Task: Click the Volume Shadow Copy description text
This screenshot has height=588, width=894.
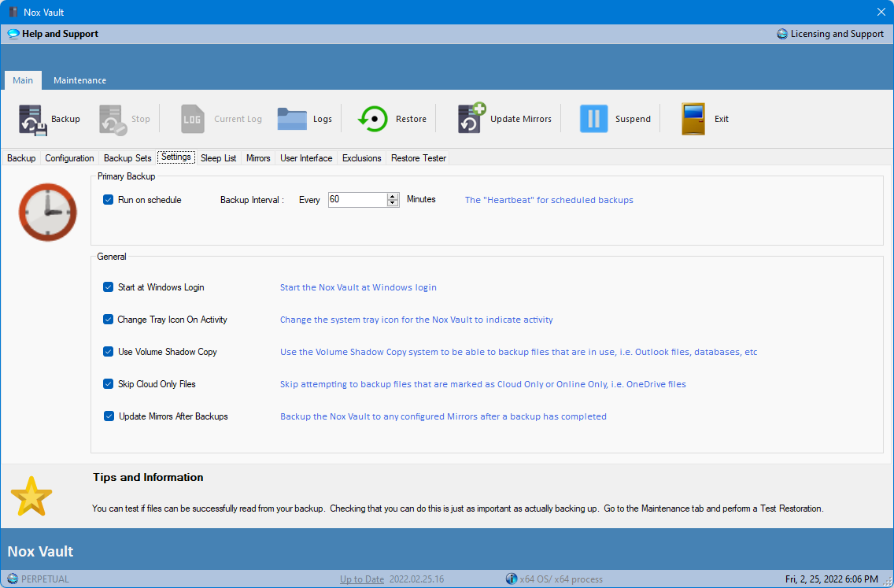Action: pyautogui.click(x=519, y=352)
